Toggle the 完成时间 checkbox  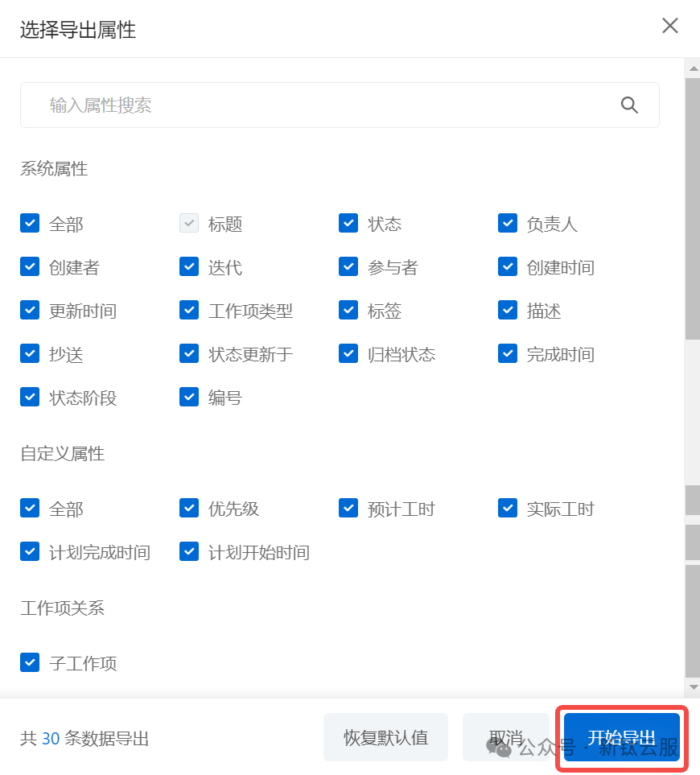pos(508,354)
